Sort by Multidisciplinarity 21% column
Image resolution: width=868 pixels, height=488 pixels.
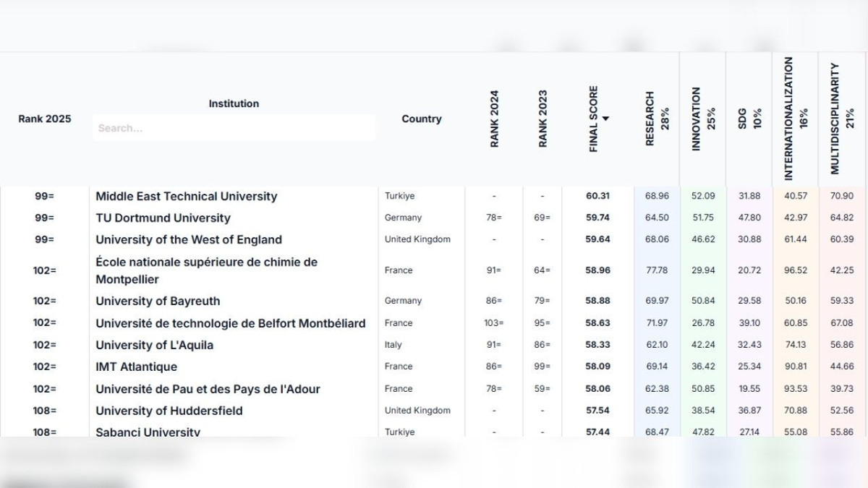click(842, 119)
